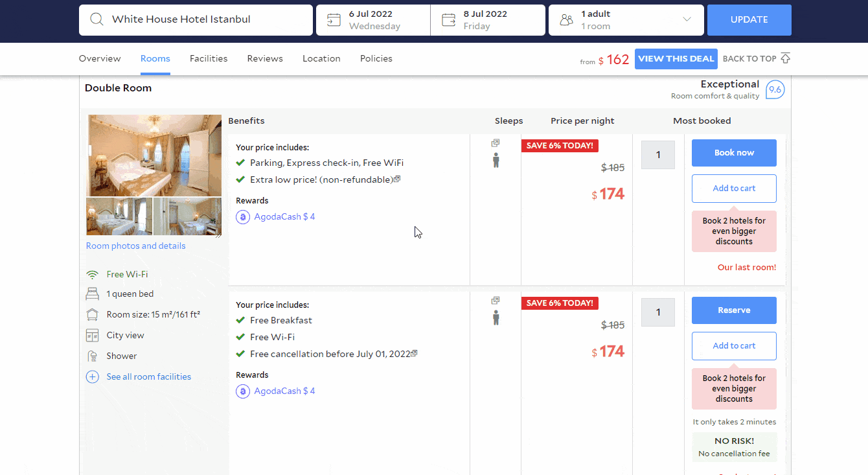Open Room photos and details link
The image size is (868, 475).
(x=136, y=246)
